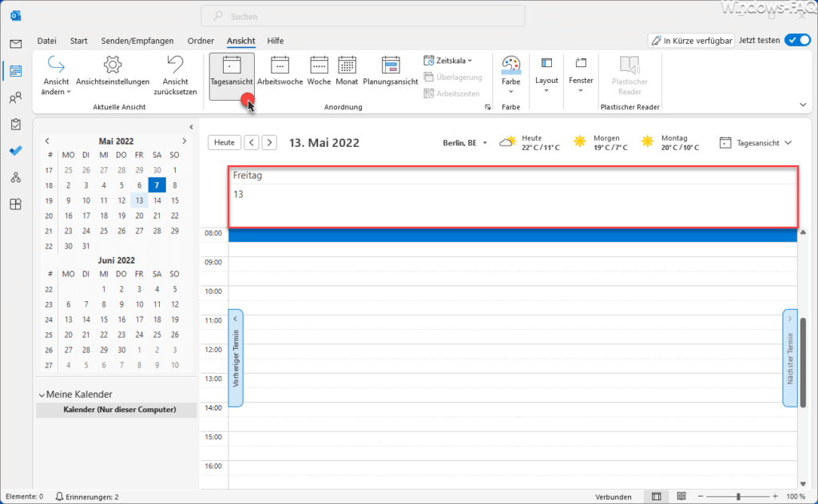Click the Suchen search box
Viewport: 818px width, 504px height.
(363, 16)
